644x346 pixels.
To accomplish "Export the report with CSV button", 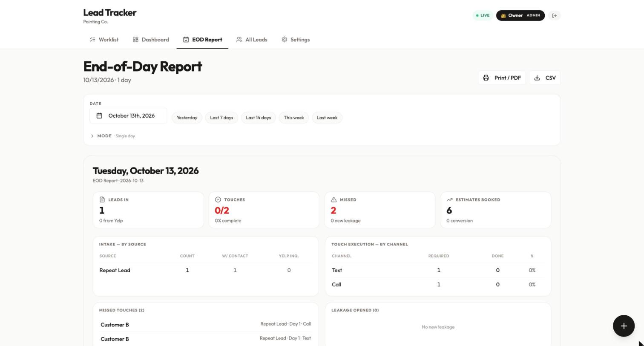I will (545, 78).
